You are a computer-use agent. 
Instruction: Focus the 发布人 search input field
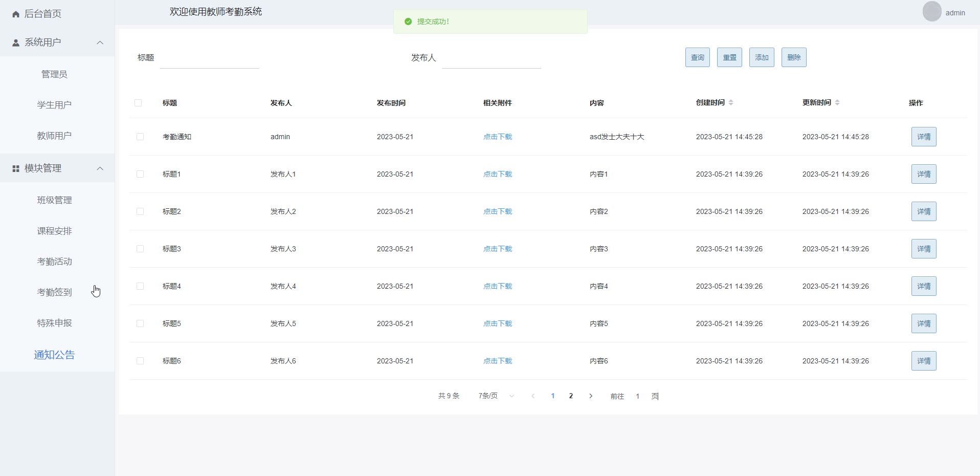[x=491, y=58]
